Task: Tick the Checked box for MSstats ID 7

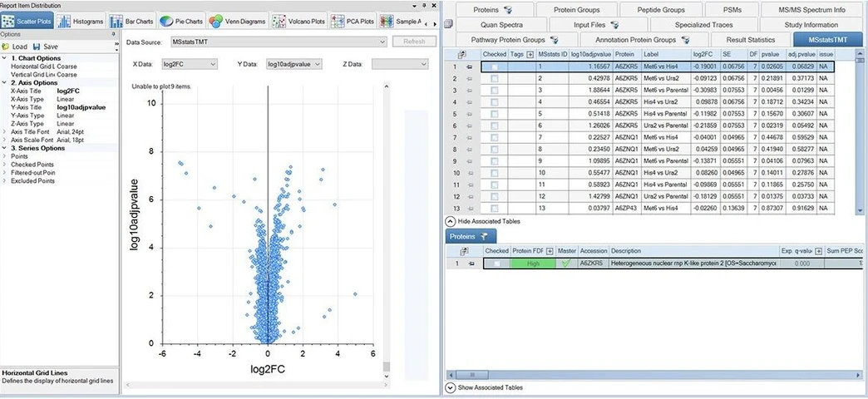Action: click(x=495, y=137)
